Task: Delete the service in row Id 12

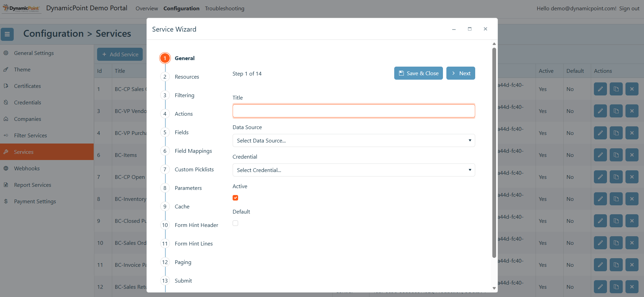Action: click(x=632, y=287)
